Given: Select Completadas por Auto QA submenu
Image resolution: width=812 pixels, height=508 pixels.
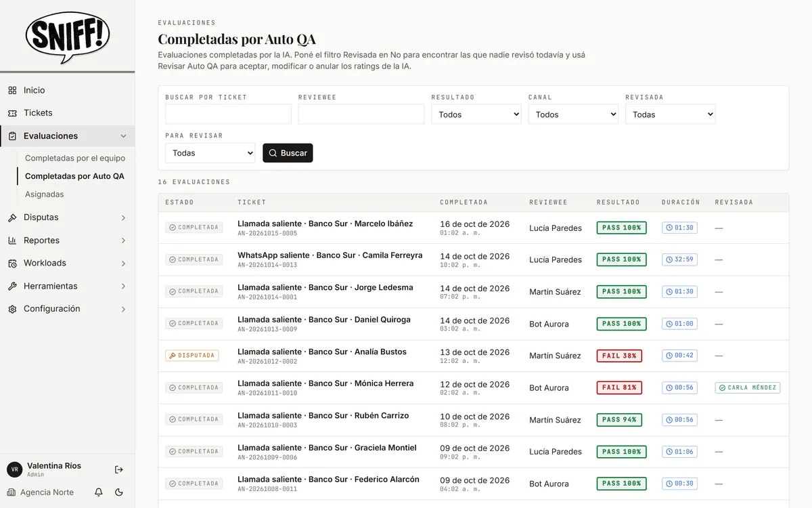Looking at the screenshot, I should pos(74,176).
